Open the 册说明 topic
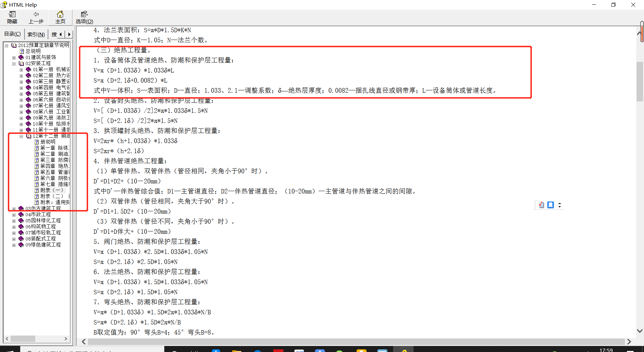The image size is (644, 352). [48, 142]
